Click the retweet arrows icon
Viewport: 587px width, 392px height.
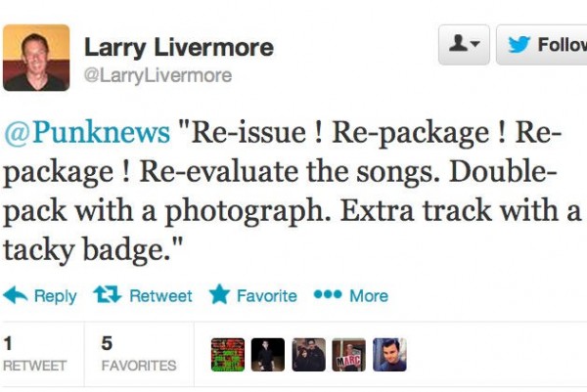coord(108,295)
